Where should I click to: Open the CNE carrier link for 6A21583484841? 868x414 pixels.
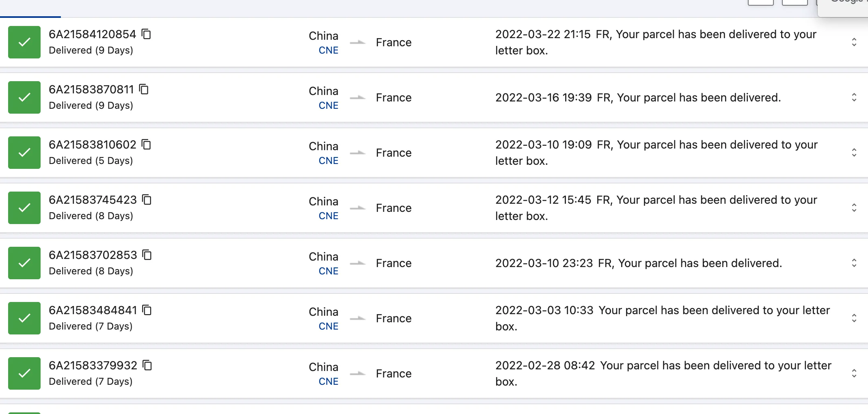tap(328, 326)
